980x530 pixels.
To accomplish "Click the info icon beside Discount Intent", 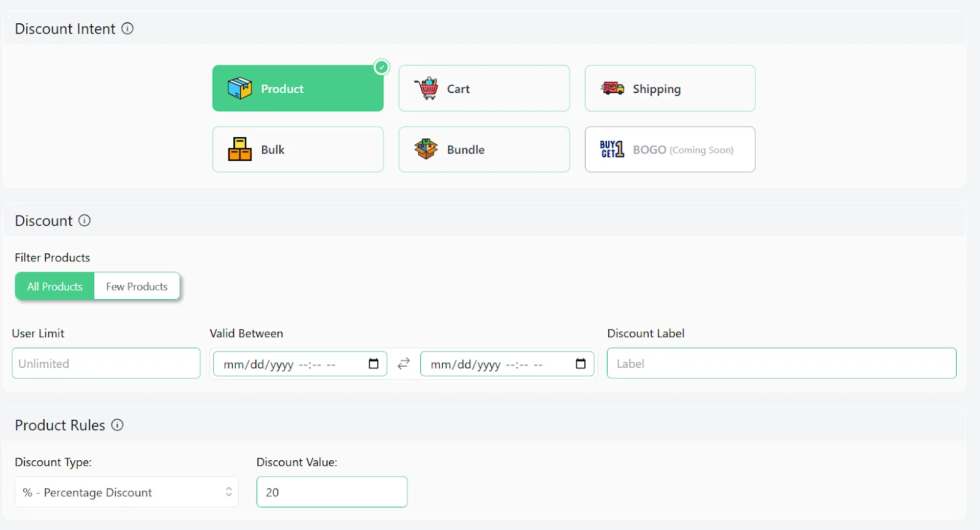I will point(127,29).
